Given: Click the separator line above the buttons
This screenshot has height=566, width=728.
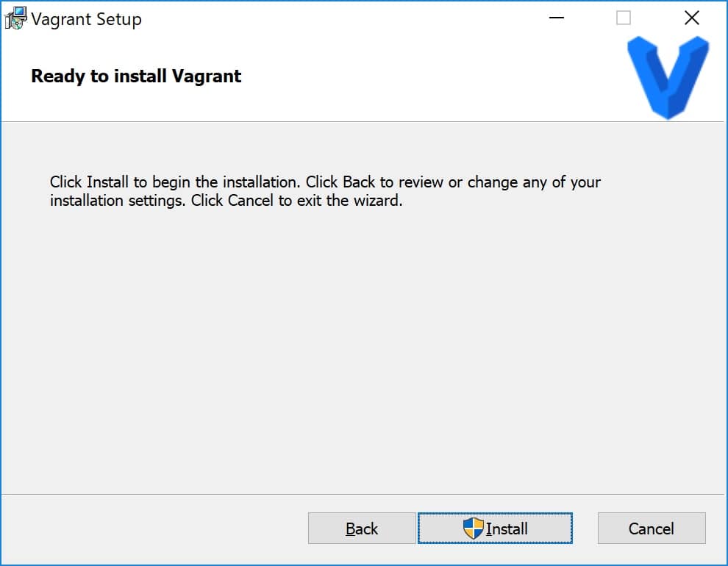Looking at the screenshot, I should pyautogui.click(x=362, y=494).
